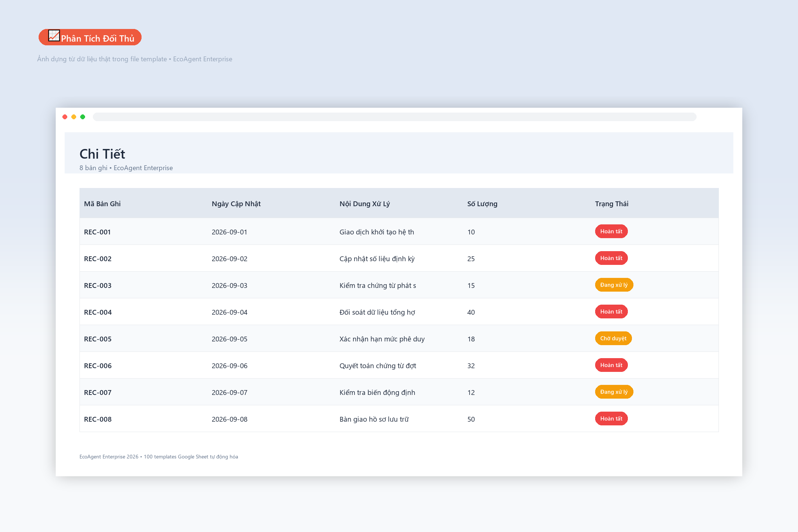Click the Số Lượng column header
Image resolution: width=798 pixels, height=532 pixels.
pos(482,204)
